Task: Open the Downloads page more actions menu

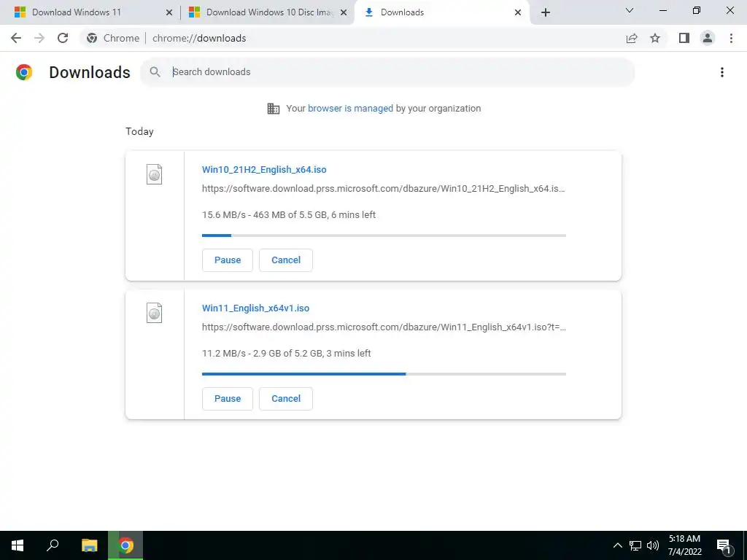Action: coord(722,72)
